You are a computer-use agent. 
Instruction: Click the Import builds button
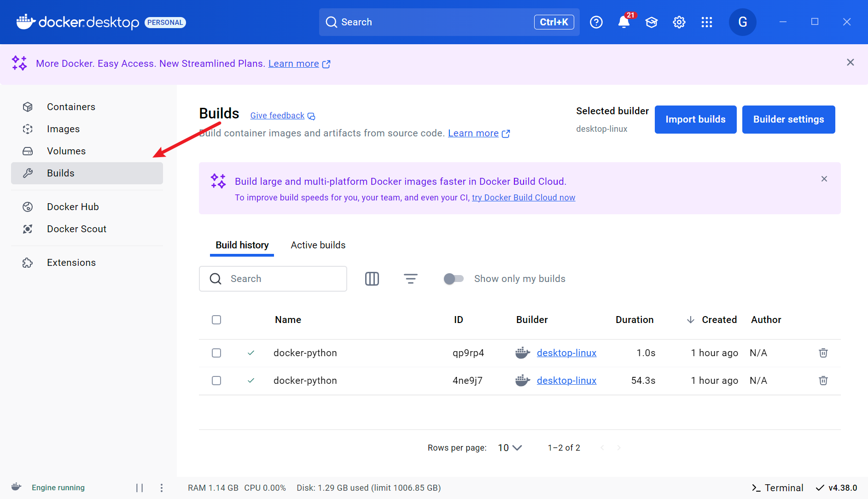(x=695, y=119)
